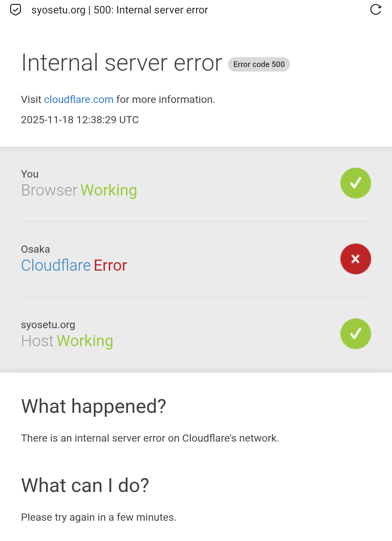The height and width of the screenshot is (541, 392).
Task: Click the Internal server error heading
Action: click(x=122, y=62)
